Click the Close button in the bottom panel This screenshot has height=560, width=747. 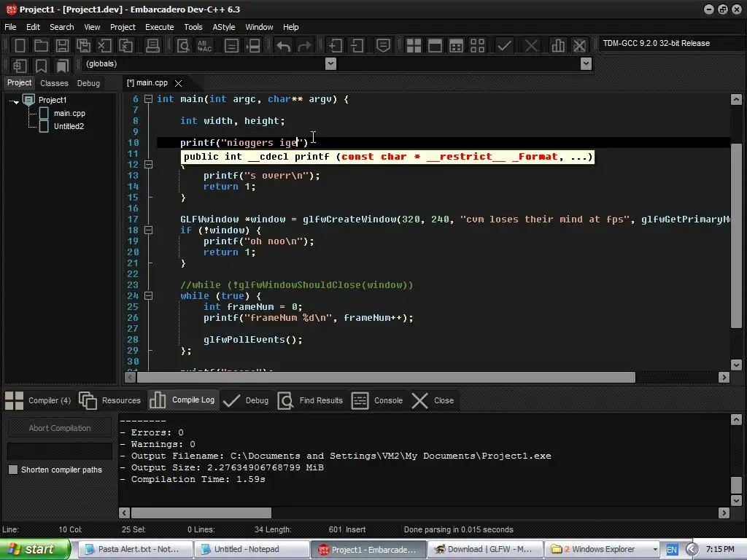click(x=433, y=400)
